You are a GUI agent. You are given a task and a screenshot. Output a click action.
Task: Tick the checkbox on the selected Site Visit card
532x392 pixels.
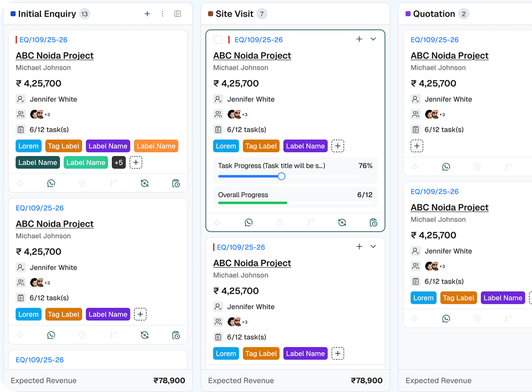(218, 40)
